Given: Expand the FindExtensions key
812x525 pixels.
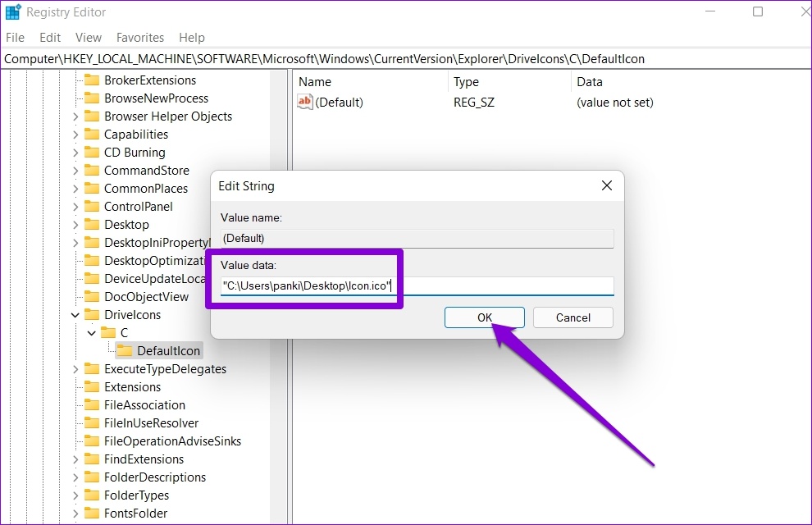Looking at the screenshot, I should click(x=75, y=459).
